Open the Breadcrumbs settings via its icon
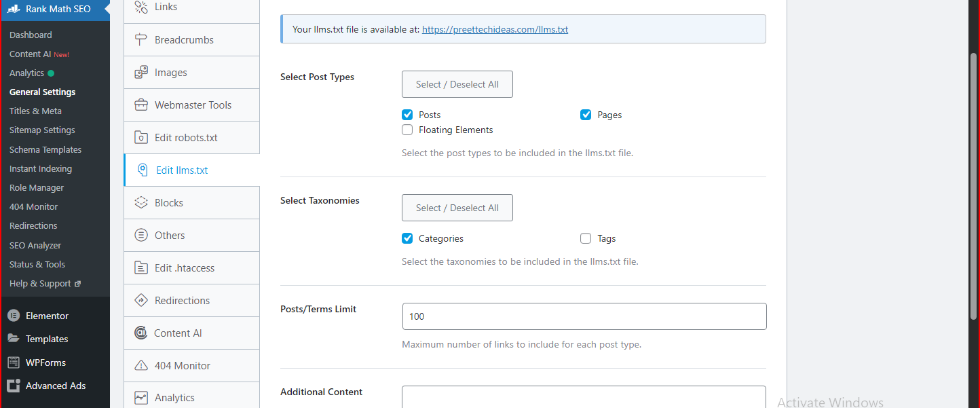The height and width of the screenshot is (408, 980). pos(141,39)
